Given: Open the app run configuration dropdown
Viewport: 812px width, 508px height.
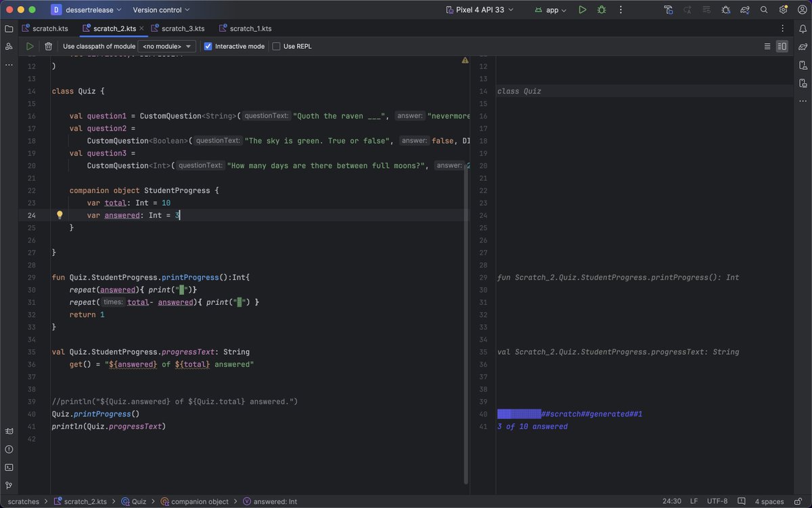Looking at the screenshot, I should click(x=551, y=10).
